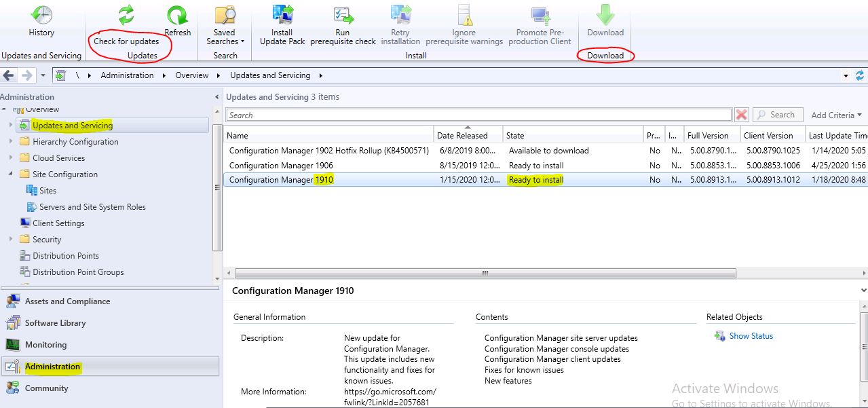This screenshot has height=408, width=868.
Task: Sort by Date Released column header
Action: coord(468,135)
